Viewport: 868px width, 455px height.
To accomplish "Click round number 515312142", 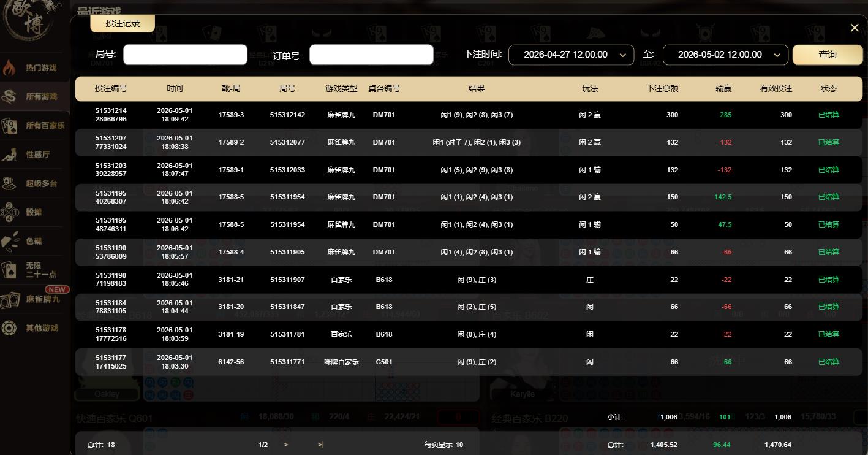I will tap(287, 115).
